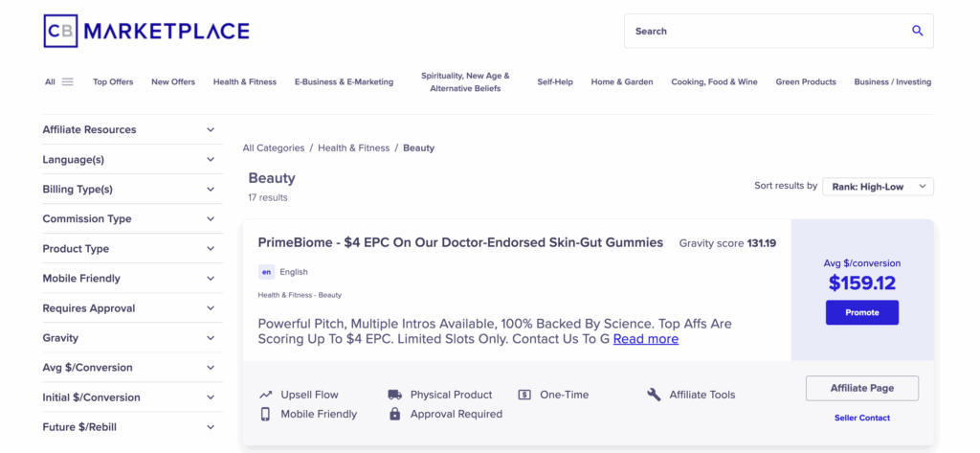Open the Read more link
Viewport: 980px width, 453px height.
point(646,338)
